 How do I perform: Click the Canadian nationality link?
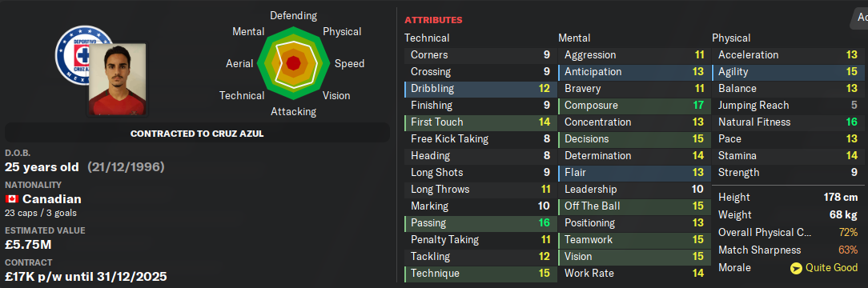point(52,199)
